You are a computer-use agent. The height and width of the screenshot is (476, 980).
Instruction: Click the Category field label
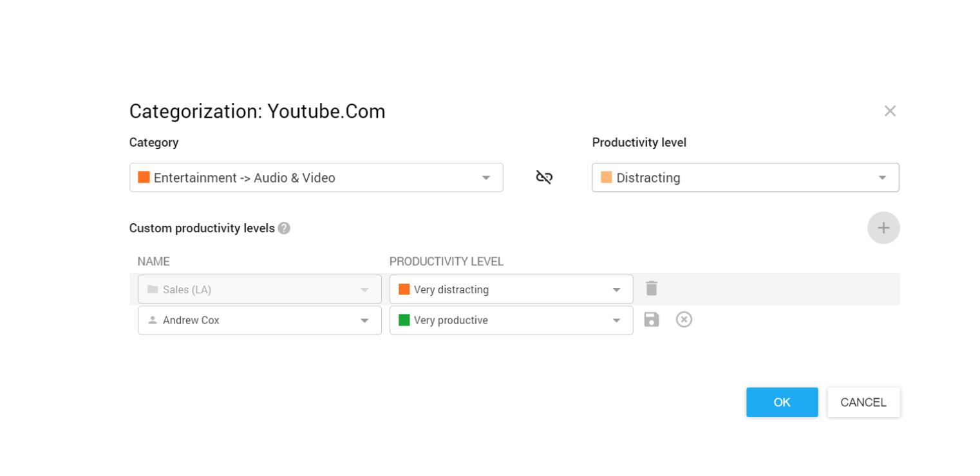tap(154, 143)
